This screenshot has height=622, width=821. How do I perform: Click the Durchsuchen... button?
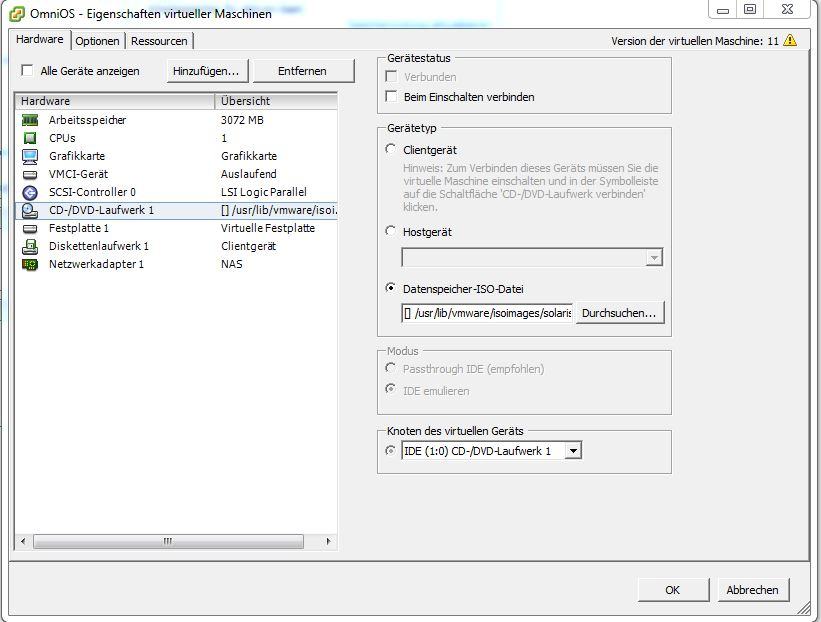(x=619, y=313)
